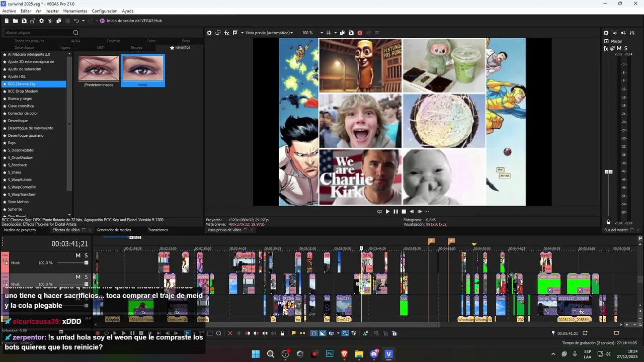Image resolution: width=644 pixels, height=362 pixels.
Task: Open the Configuración menu
Action: 105,11
